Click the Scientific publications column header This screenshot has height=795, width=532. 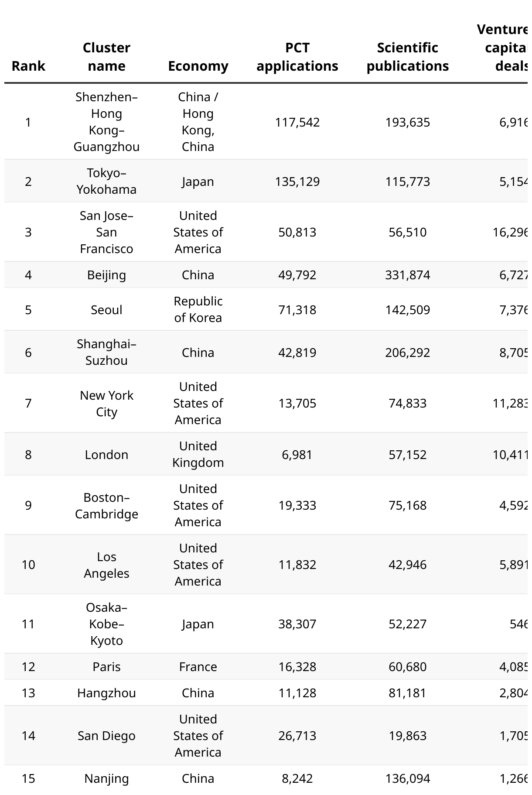407,57
